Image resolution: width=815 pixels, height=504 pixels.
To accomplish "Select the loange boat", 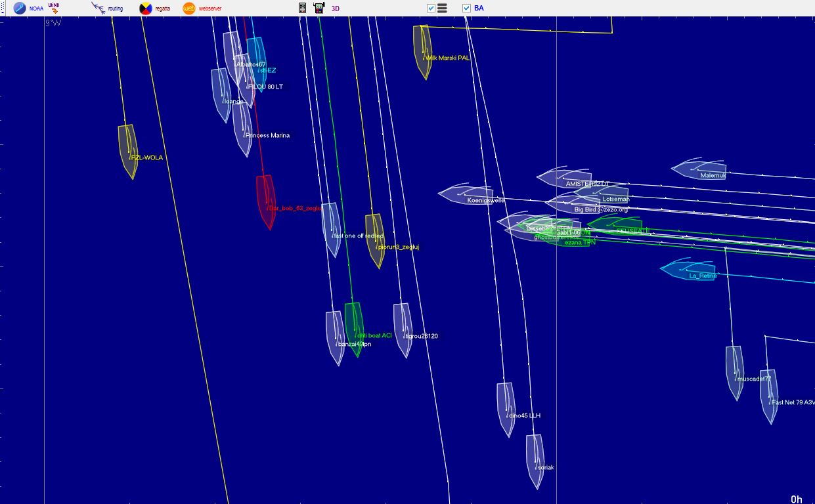I will point(221,95).
